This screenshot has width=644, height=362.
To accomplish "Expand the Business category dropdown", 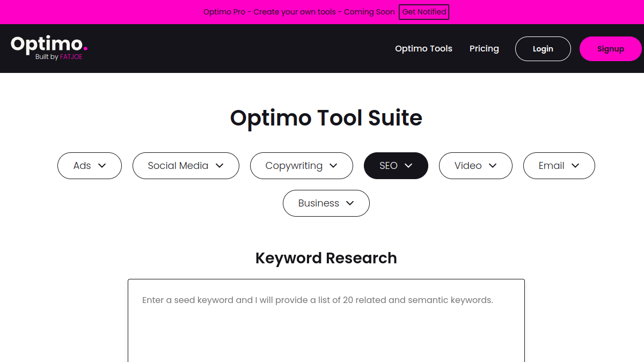I will [x=326, y=203].
